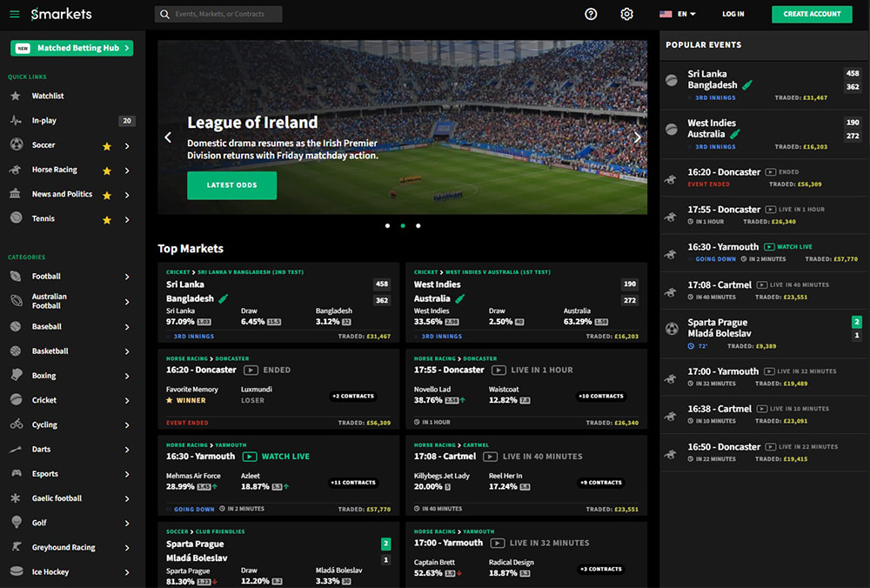Screen dimensions: 870x588
Task: Click the Gaelic football icon
Action: coord(16,498)
